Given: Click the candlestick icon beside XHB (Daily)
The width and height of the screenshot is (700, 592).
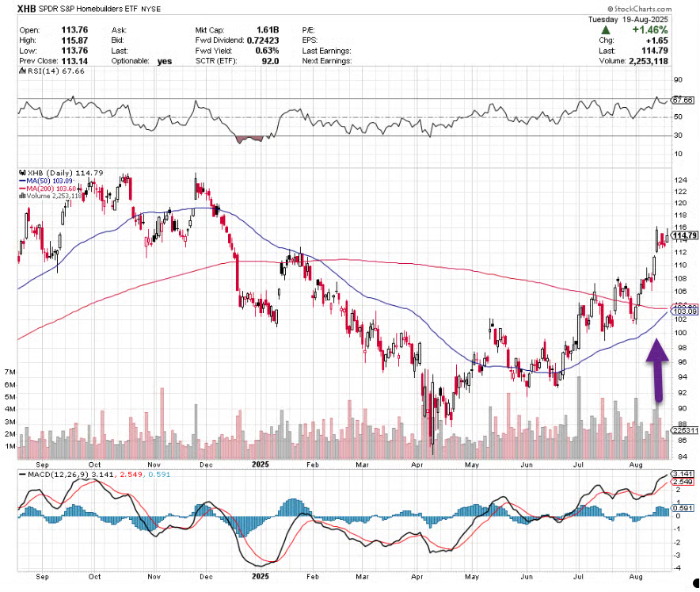Looking at the screenshot, I should (22, 173).
